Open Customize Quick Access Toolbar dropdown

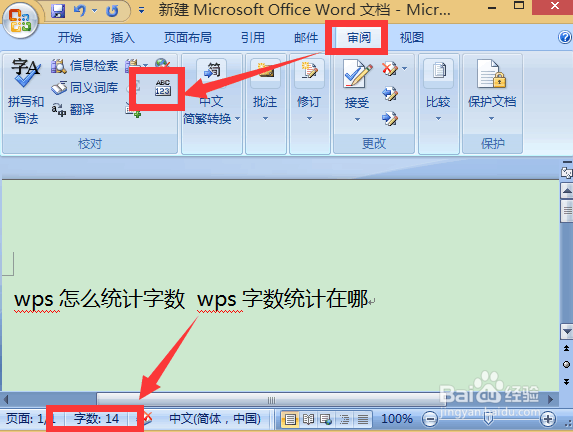pyautogui.click(x=141, y=11)
